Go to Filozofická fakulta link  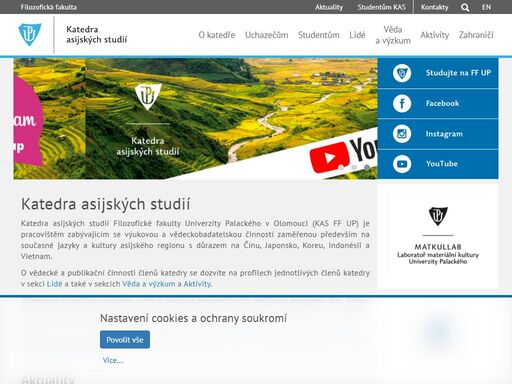pyautogui.click(x=49, y=7)
